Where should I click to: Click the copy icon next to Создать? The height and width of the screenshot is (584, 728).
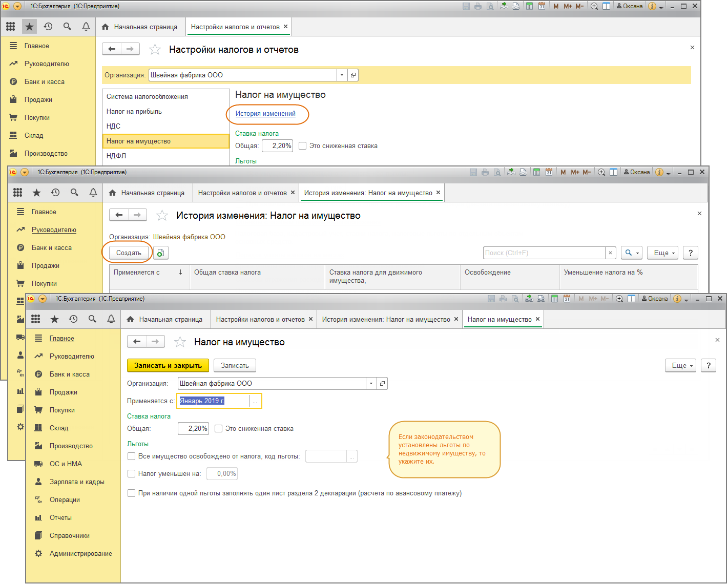[x=161, y=253]
